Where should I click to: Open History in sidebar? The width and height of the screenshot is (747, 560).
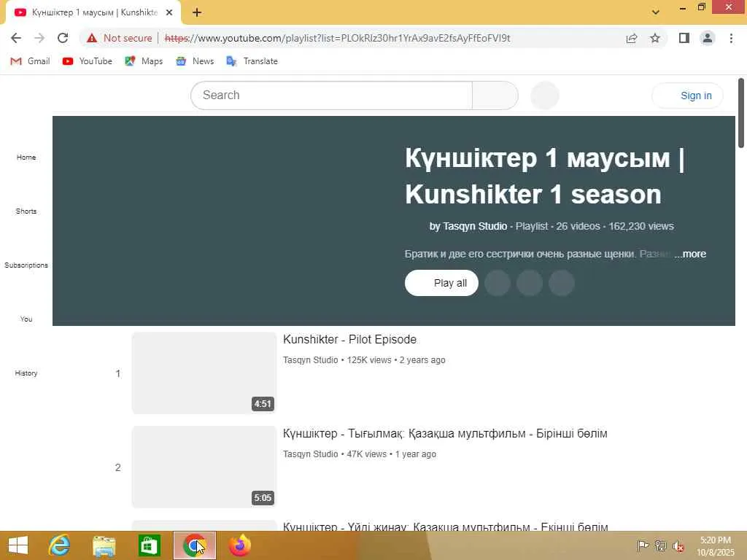click(x=26, y=373)
